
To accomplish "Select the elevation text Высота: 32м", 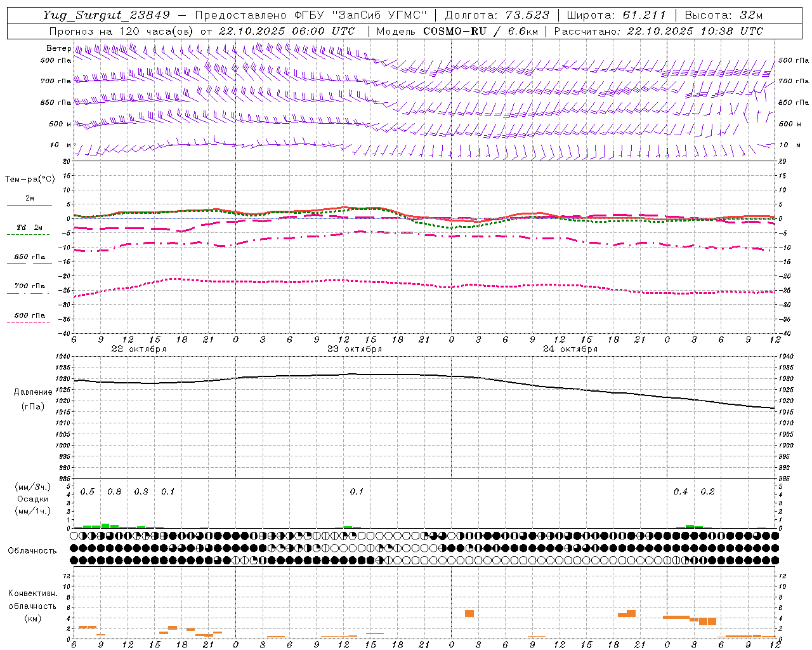I will [723, 15].
